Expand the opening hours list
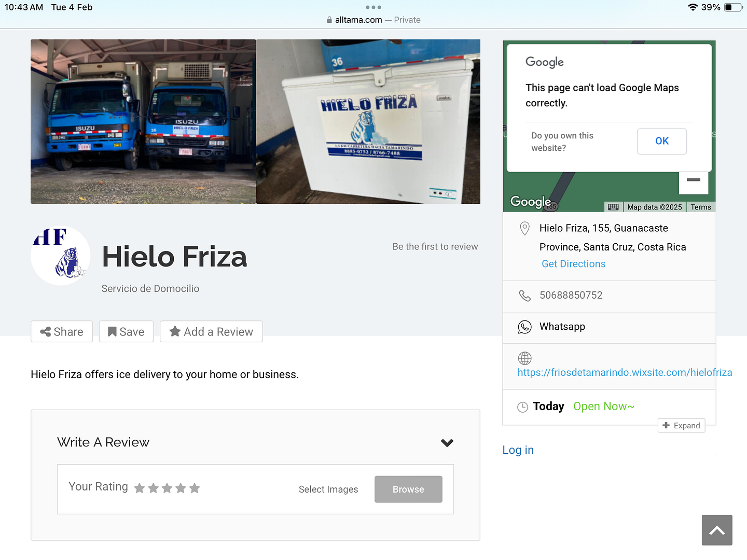Viewport: 747px width, 560px height. tap(681, 426)
